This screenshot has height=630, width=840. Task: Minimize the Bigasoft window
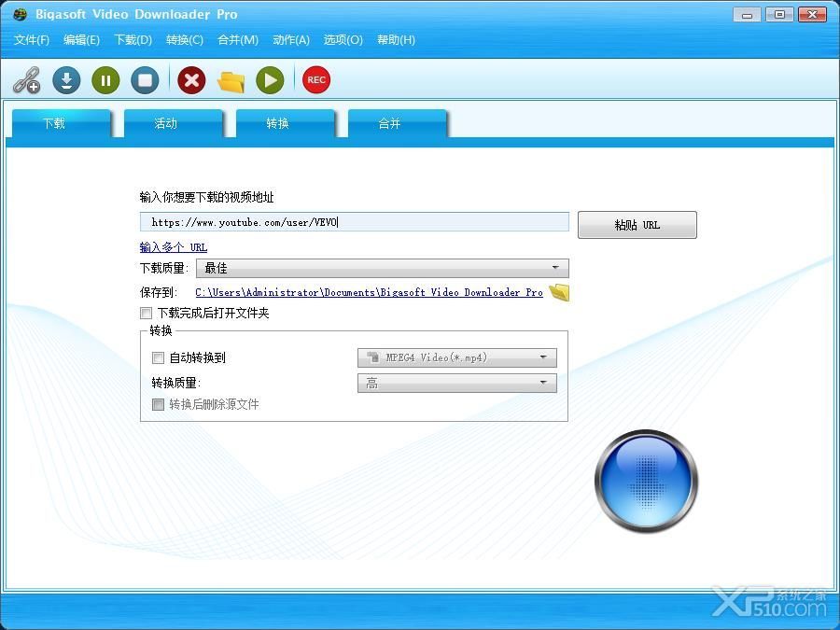click(747, 14)
